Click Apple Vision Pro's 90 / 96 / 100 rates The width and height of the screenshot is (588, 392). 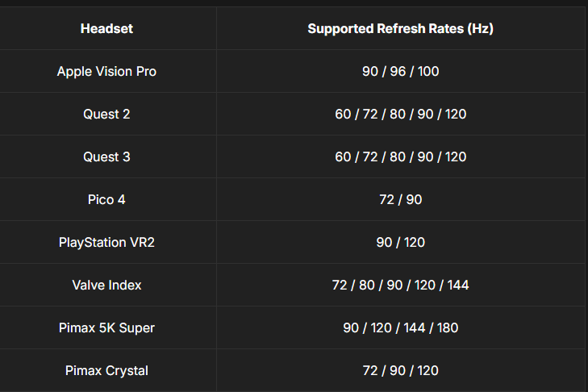[400, 72]
